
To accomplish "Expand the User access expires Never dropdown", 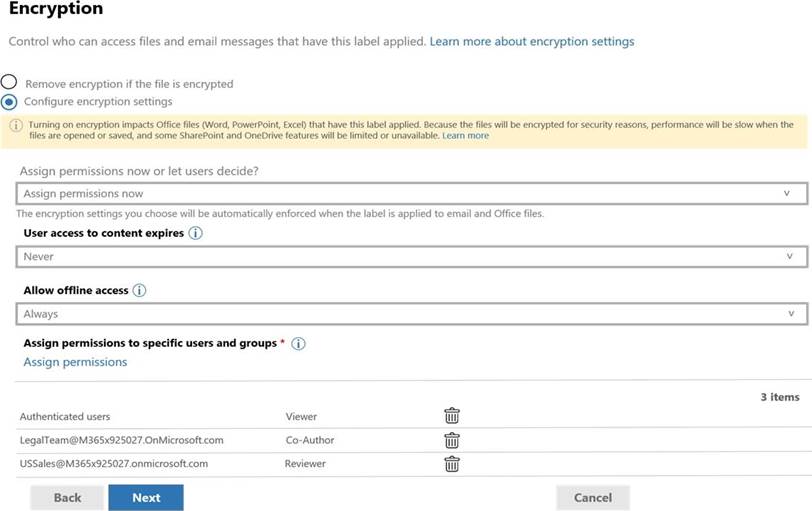I will pos(411,257).
